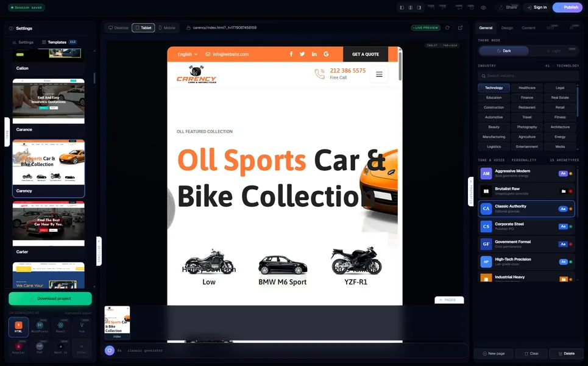This screenshot has width=588, height=366.
Task: Select WordPress export format
Action: click(40, 328)
